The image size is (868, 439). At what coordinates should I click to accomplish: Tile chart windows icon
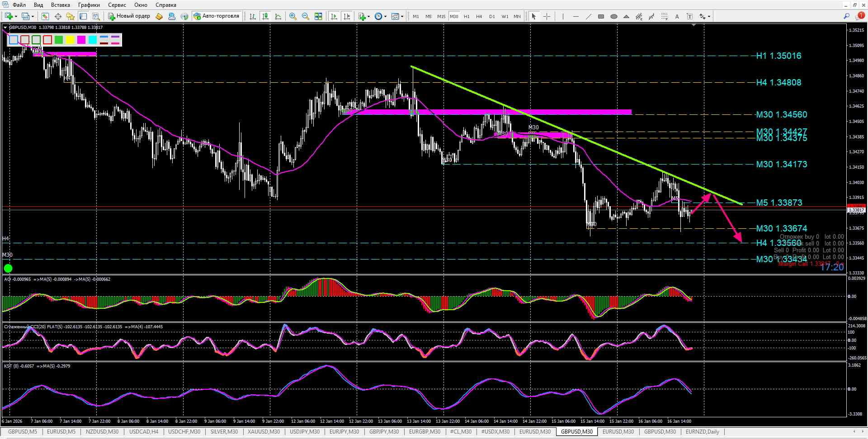[318, 16]
